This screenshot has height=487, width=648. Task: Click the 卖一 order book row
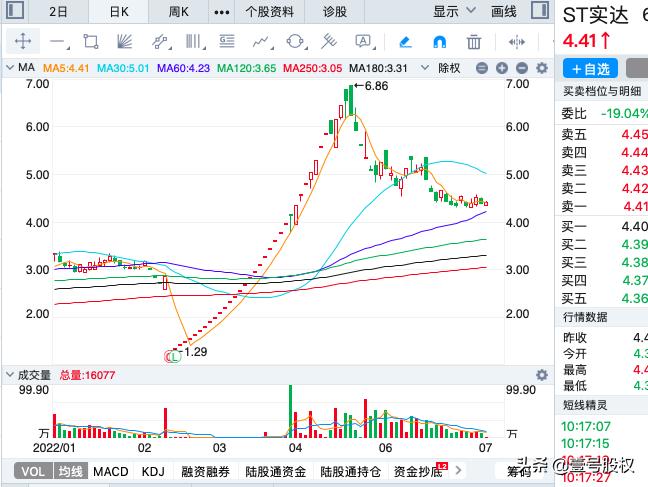pos(604,206)
